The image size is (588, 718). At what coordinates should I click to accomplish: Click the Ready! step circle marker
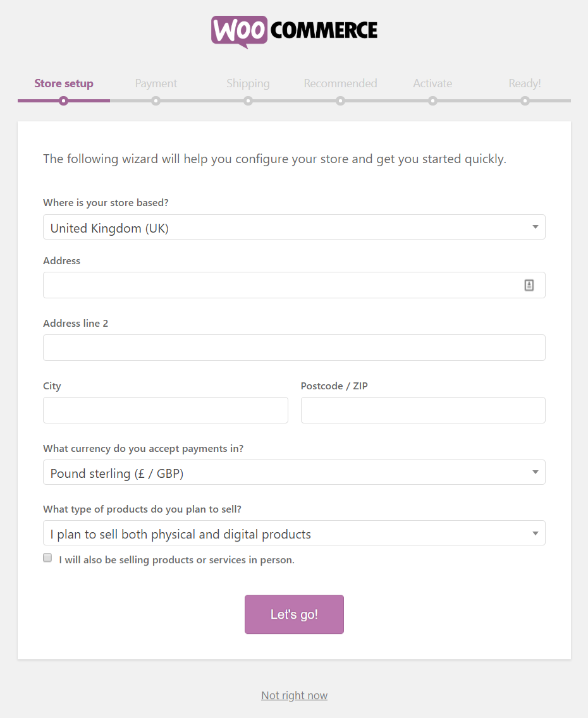[525, 100]
